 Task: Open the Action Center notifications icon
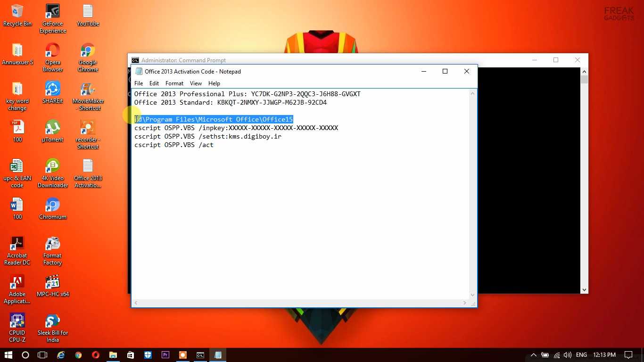[x=628, y=355]
